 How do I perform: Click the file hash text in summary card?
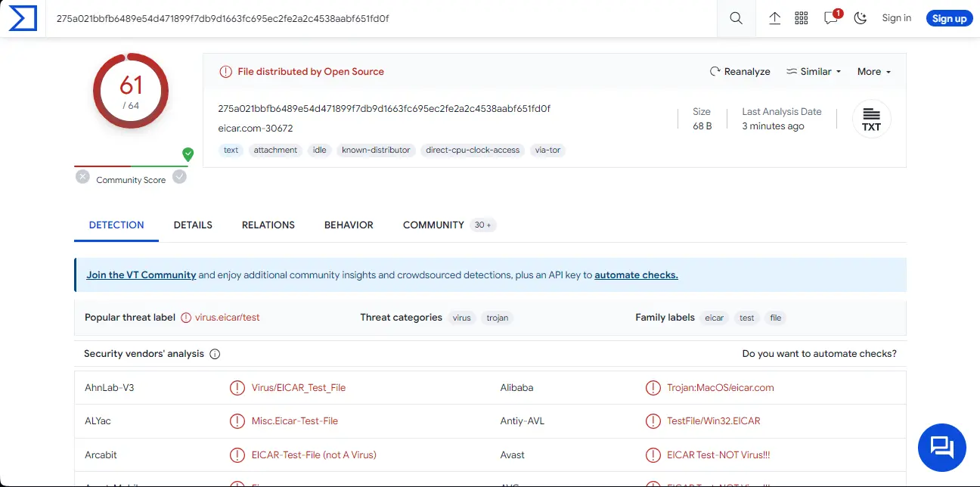(x=384, y=109)
